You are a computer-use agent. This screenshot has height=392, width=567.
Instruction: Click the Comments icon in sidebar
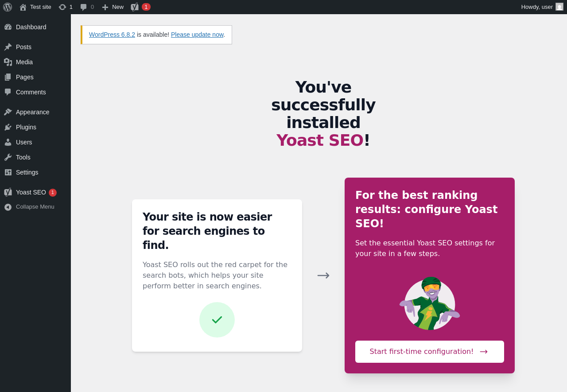pyautogui.click(x=8, y=92)
